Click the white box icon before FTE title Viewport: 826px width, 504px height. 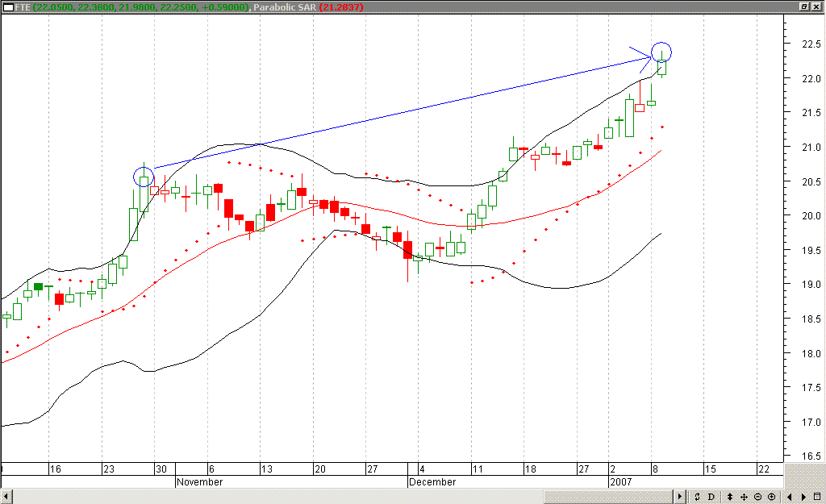pyautogui.click(x=7, y=6)
